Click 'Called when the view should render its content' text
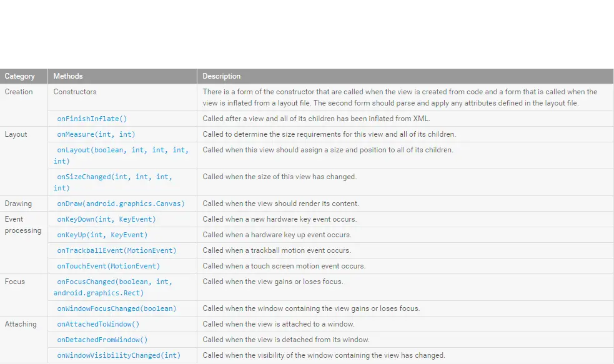Image resolution: width=614 pixels, height=364 pixels. [x=280, y=204]
